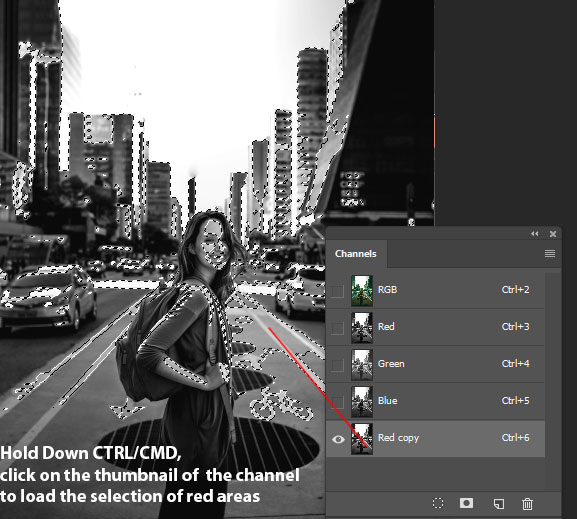
Task: Select the Red copy channel name
Action: tap(398, 438)
